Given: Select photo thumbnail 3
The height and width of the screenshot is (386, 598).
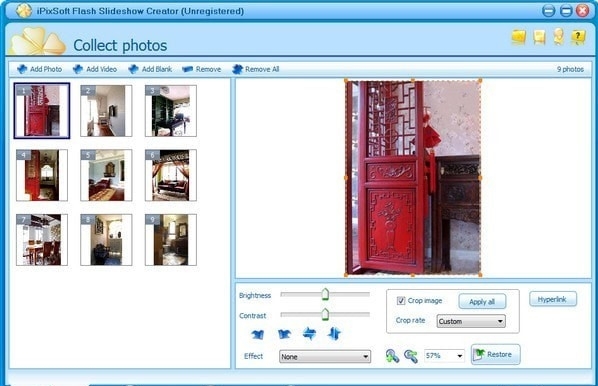Looking at the screenshot, I should [x=170, y=111].
